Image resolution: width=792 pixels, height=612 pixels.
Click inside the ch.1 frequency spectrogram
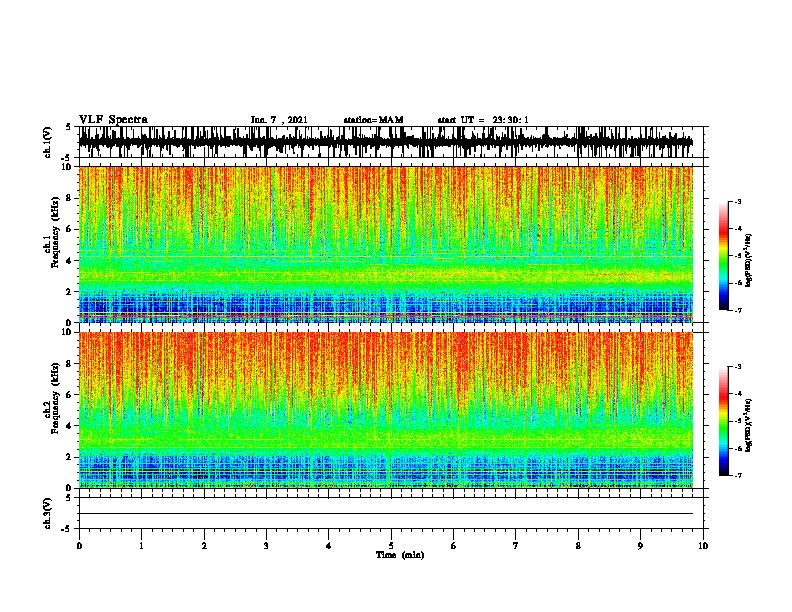(386, 244)
